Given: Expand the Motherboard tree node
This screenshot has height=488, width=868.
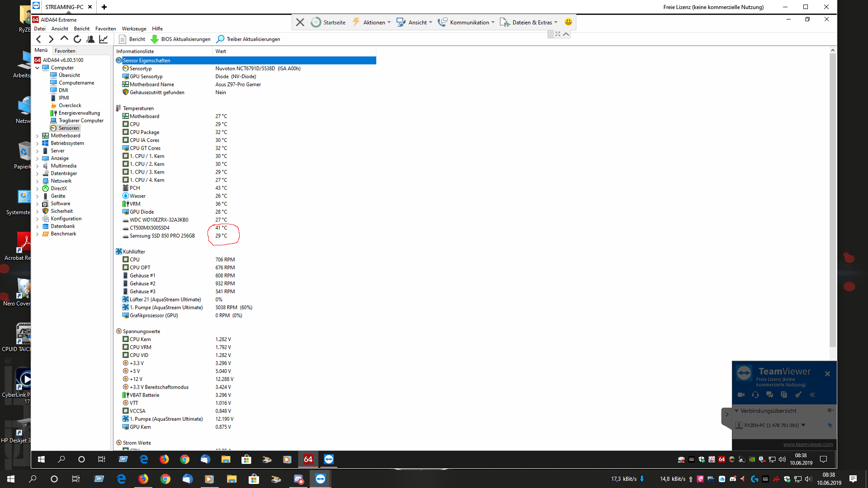Looking at the screenshot, I should 38,136.
